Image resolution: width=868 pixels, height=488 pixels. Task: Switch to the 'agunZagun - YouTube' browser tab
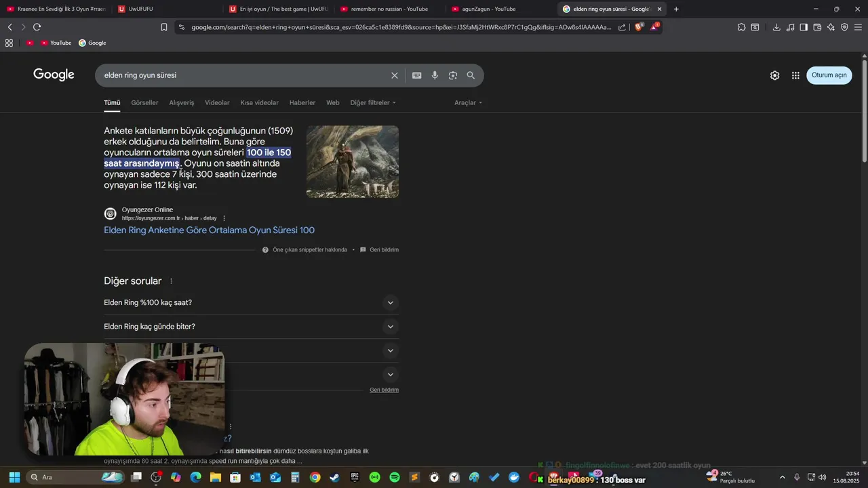coord(500,9)
